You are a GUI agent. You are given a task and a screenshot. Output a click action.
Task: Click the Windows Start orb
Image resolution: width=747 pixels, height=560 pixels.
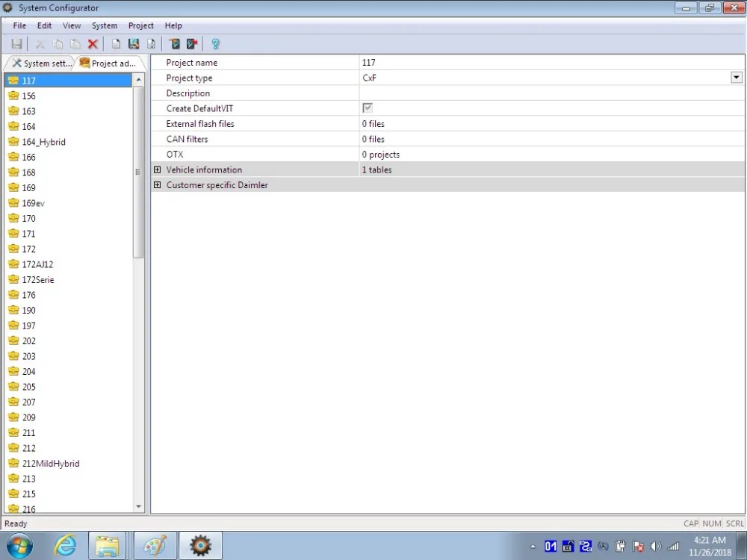(x=19, y=546)
